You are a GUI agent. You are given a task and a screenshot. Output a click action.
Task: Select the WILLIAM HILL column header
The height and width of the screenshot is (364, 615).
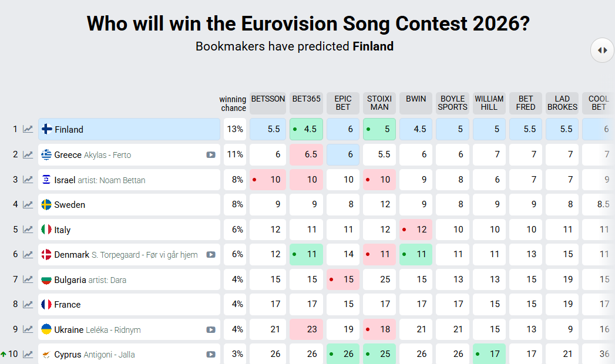(489, 103)
